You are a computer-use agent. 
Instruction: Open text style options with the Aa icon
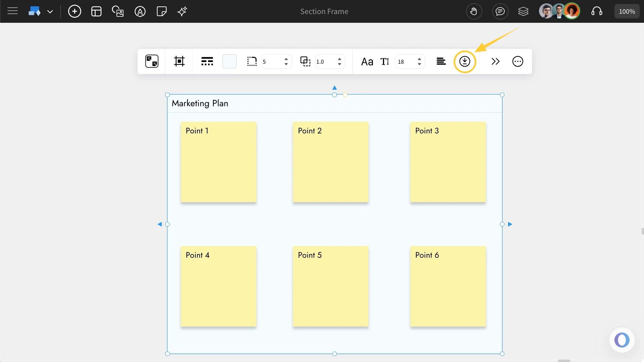pyautogui.click(x=367, y=61)
